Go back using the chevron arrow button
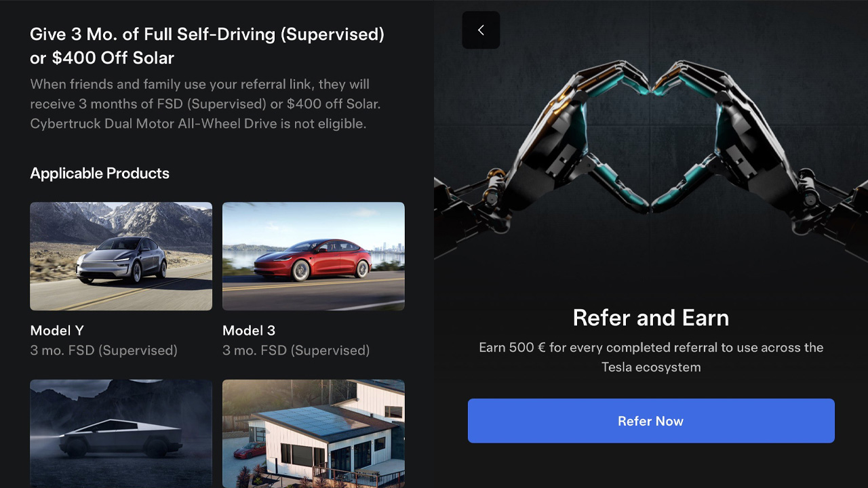Image resolution: width=868 pixels, height=488 pixels. pos(481,30)
